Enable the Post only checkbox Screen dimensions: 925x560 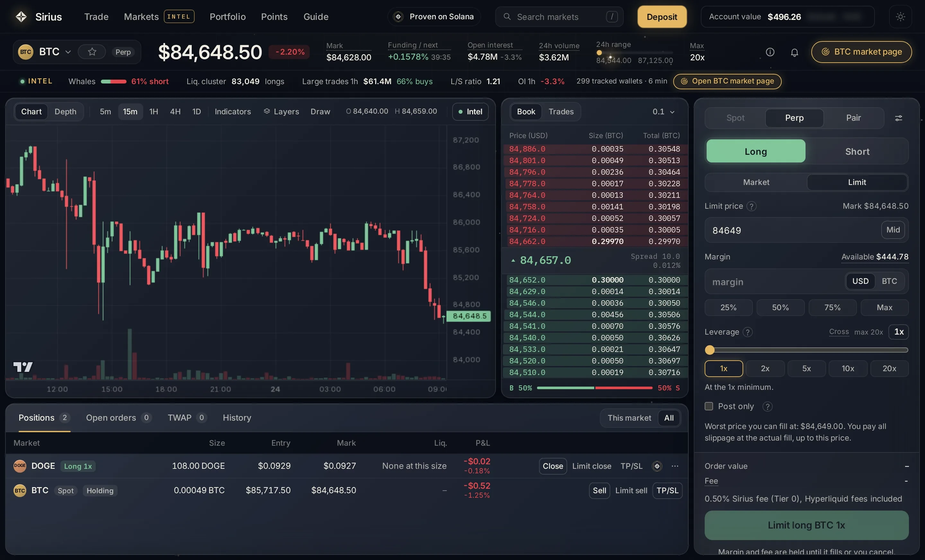click(709, 406)
